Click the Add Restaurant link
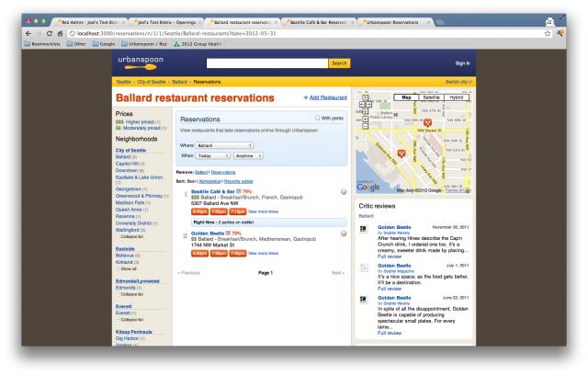Screen dimensions: 588x376 328,97
